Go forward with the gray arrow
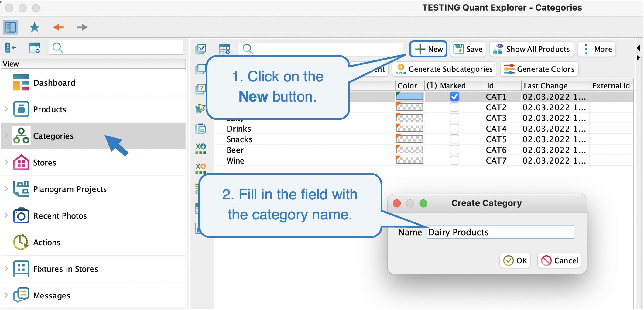The image size is (644, 310). point(82,27)
